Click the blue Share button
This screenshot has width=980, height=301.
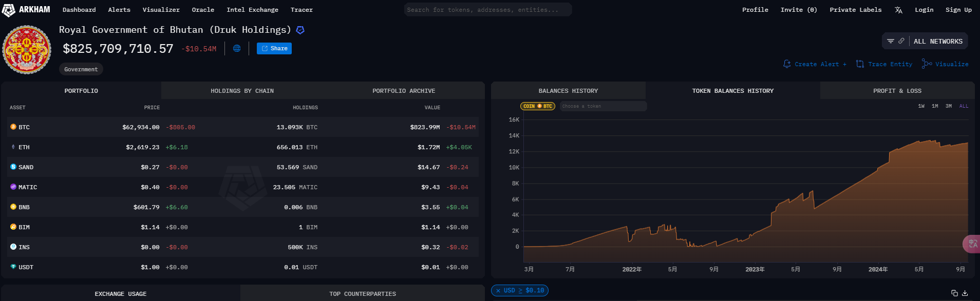coord(274,48)
